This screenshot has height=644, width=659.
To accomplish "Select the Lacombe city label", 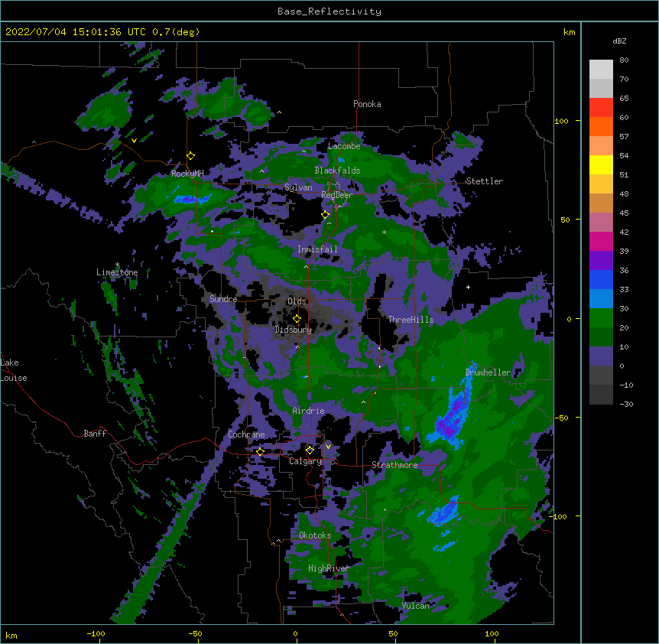I will coord(344,146).
